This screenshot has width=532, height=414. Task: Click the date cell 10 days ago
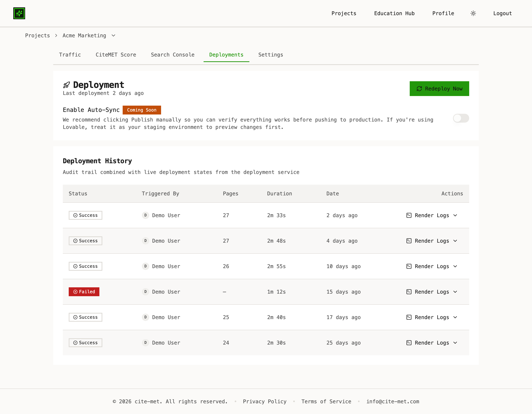[343, 266]
